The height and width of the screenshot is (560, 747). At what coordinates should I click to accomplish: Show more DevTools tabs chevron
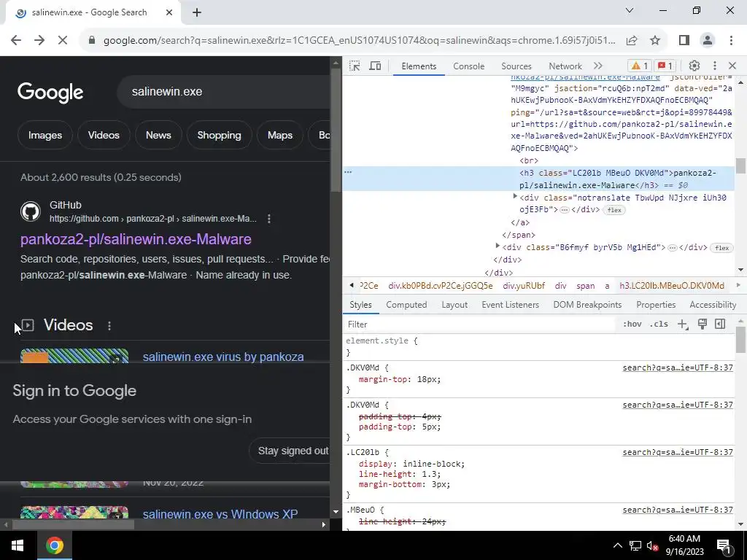pyautogui.click(x=598, y=66)
